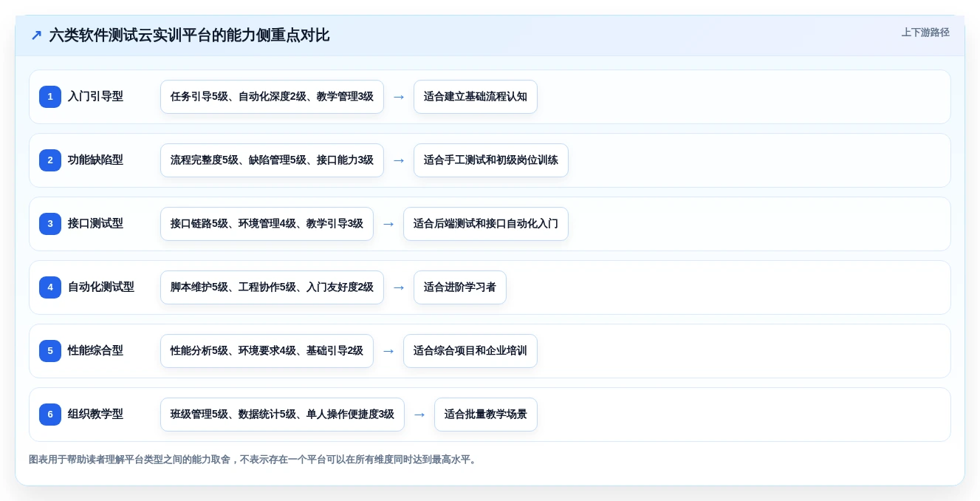Click the 流程完整度5级、缺陷管理5级 box
The image size is (980, 501).
tap(272, 160)
